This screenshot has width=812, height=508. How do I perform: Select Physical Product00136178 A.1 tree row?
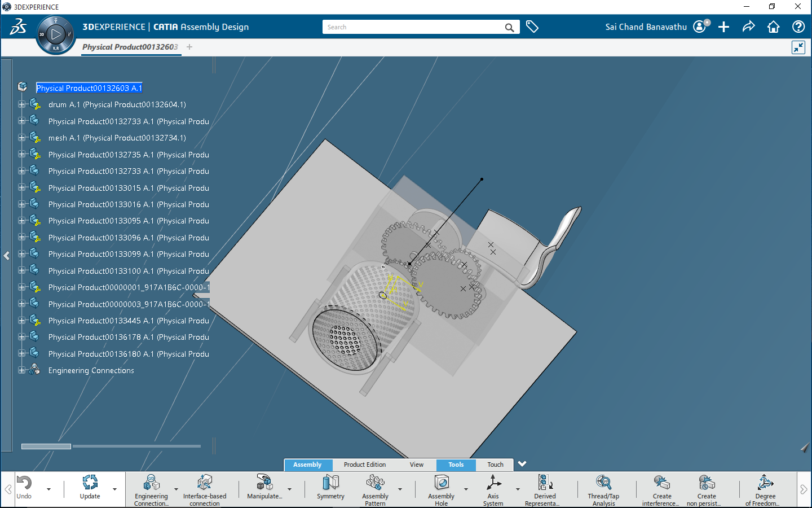point(129,337)
